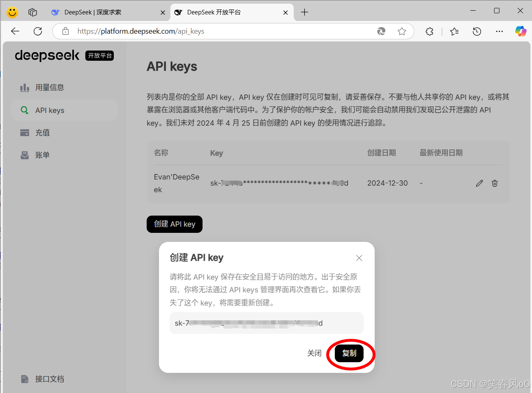
Task: Go back with browser back arrow
Action: click(15, 31)
